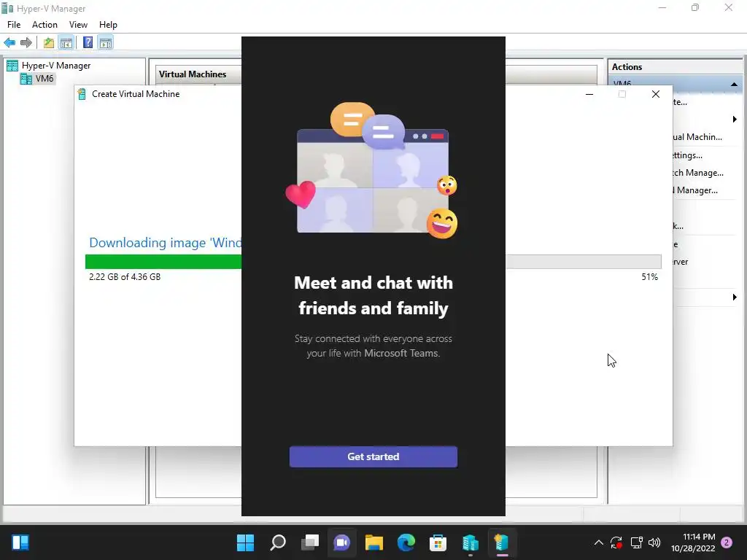Open the Windows Start menu
This screenshot has width=747, height=560.
click(x=246, y=542)
